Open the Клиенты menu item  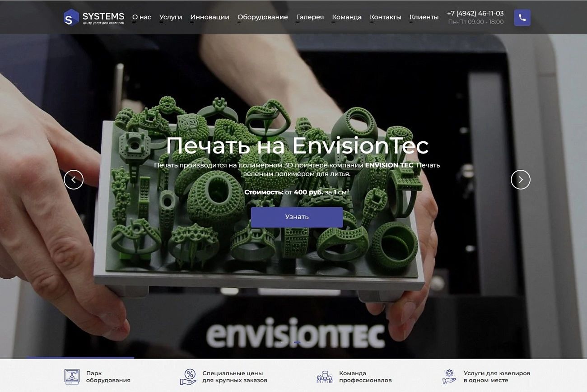(x=424, y=17)
